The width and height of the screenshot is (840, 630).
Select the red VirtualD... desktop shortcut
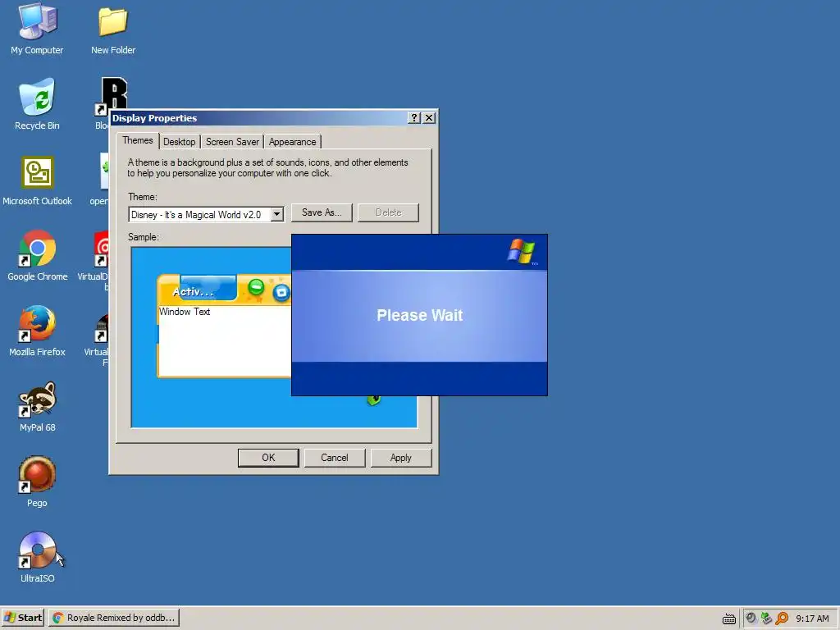[x=101, y=249]
